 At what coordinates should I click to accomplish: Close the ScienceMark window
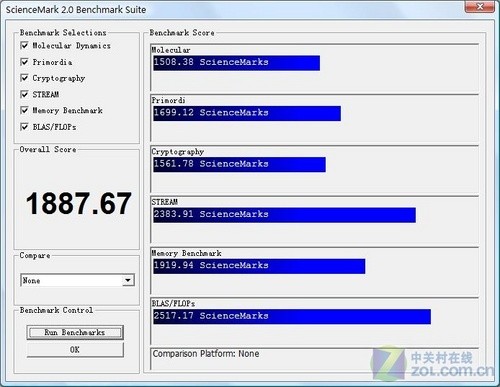pyautogui.click(x=480, y=7)
